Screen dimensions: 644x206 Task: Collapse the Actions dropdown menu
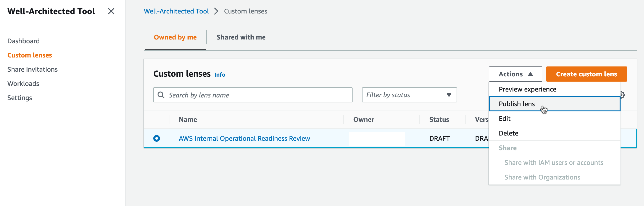click(x=515, y=74)
